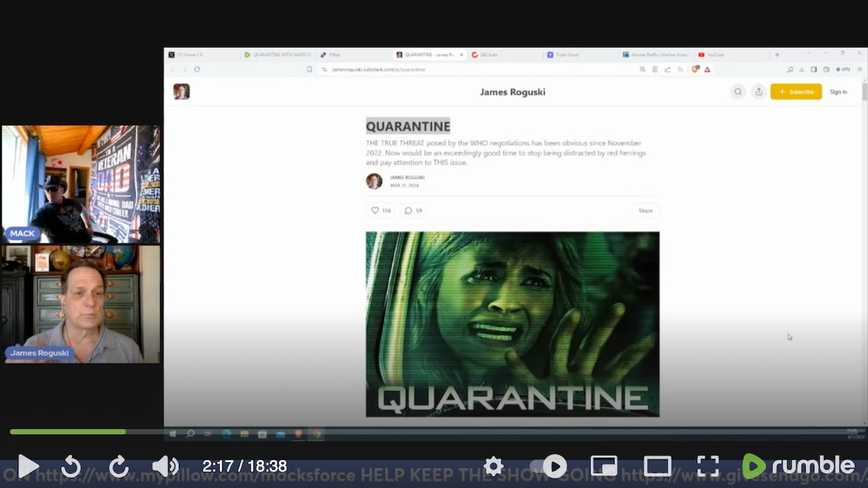This screenshot has height=488, width=868.
Task: Click the Substack search icon
Action: click(x=738, y=91)
